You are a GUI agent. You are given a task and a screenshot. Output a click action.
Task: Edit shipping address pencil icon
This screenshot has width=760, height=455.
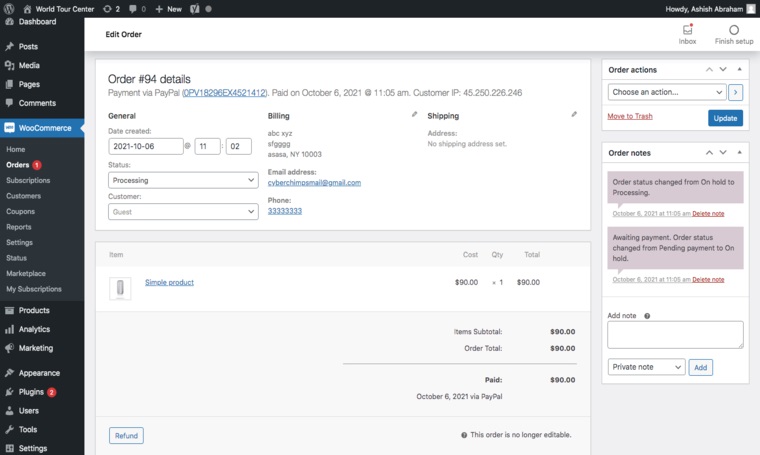pyautogui.click(x=574, y=115)
